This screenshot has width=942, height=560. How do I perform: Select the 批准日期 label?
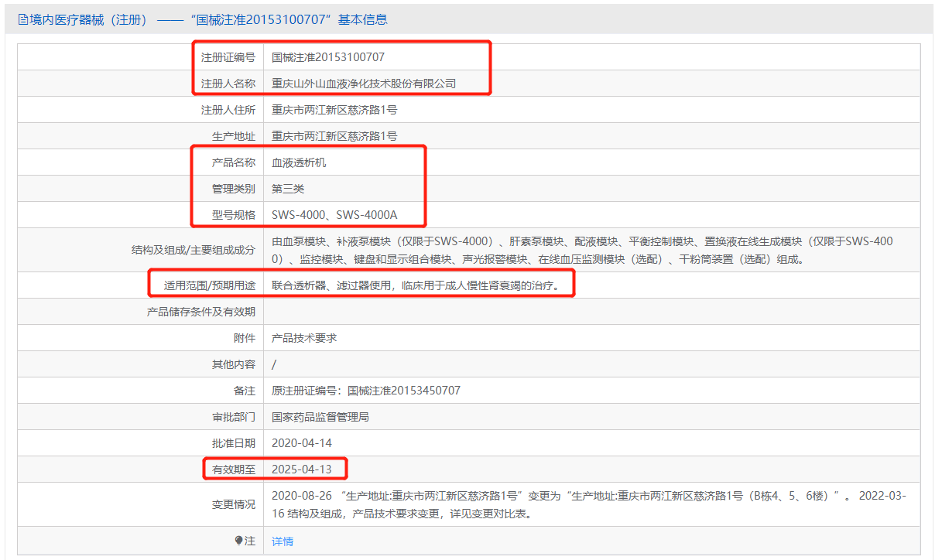234,443
